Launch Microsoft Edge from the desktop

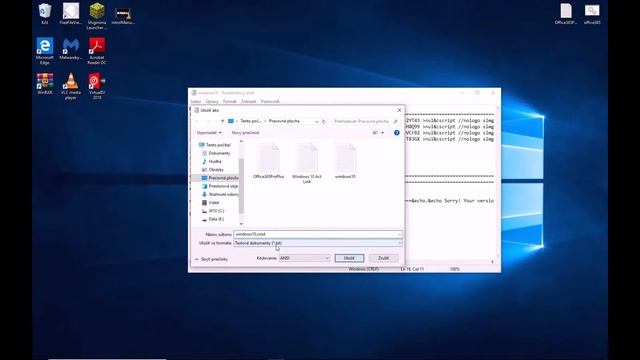(x=44, y=51)
